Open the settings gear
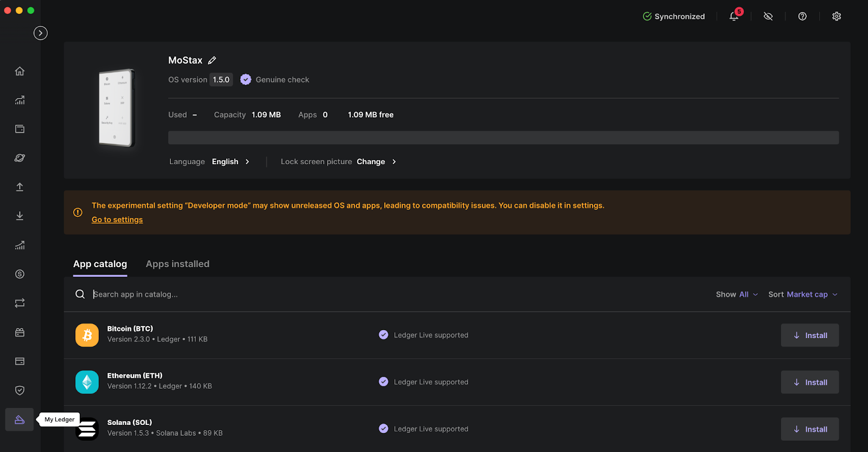 tap(837, 16)
